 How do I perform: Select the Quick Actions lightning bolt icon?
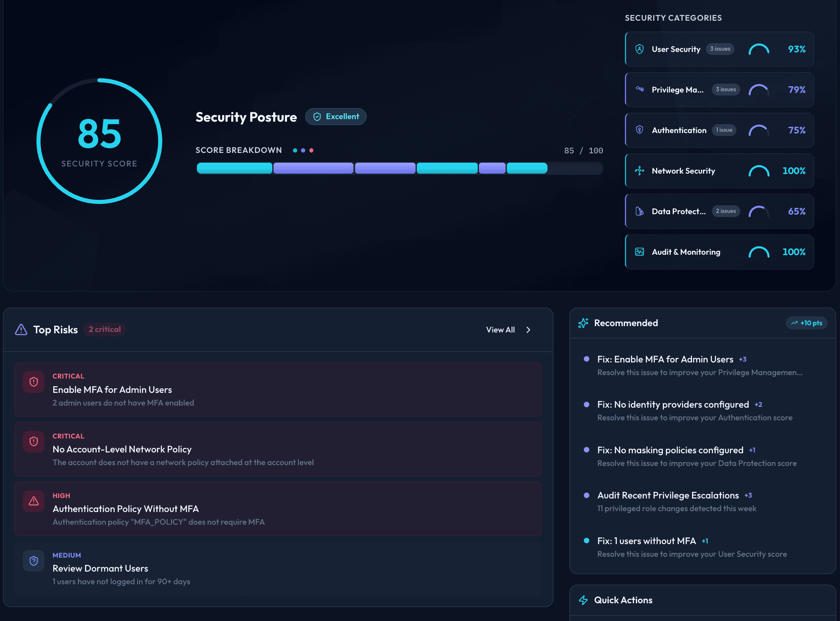583,600
